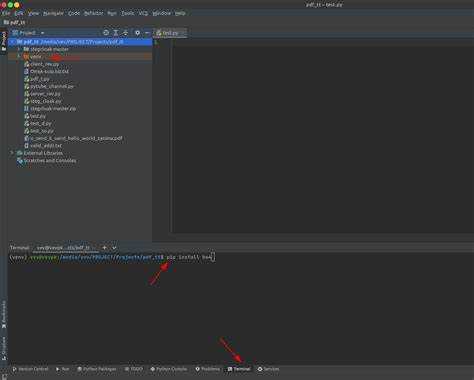Open the View menu
The image size is (474, 380).
click(x=33, y=13)
